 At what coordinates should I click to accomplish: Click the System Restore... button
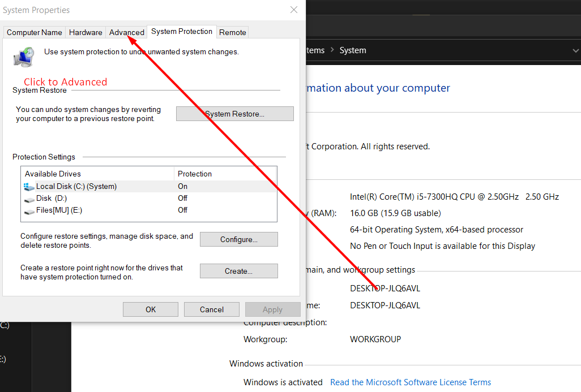click(x=234, y=114)
